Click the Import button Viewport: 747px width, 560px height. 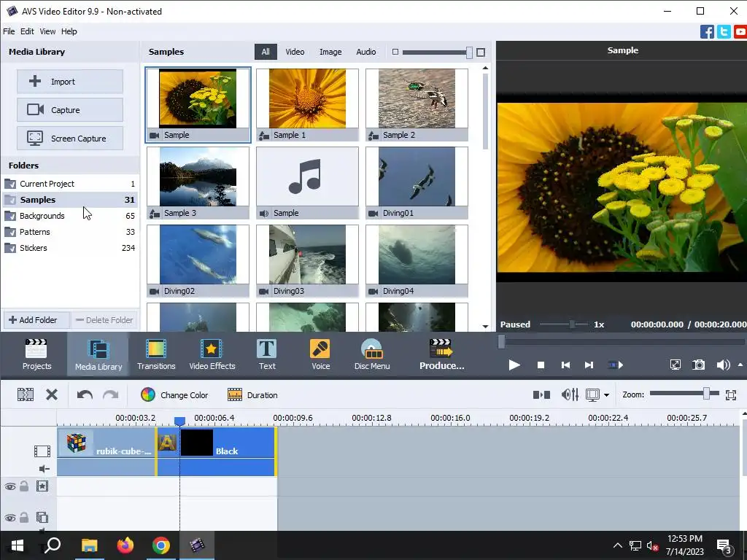(x=70, y=82)
